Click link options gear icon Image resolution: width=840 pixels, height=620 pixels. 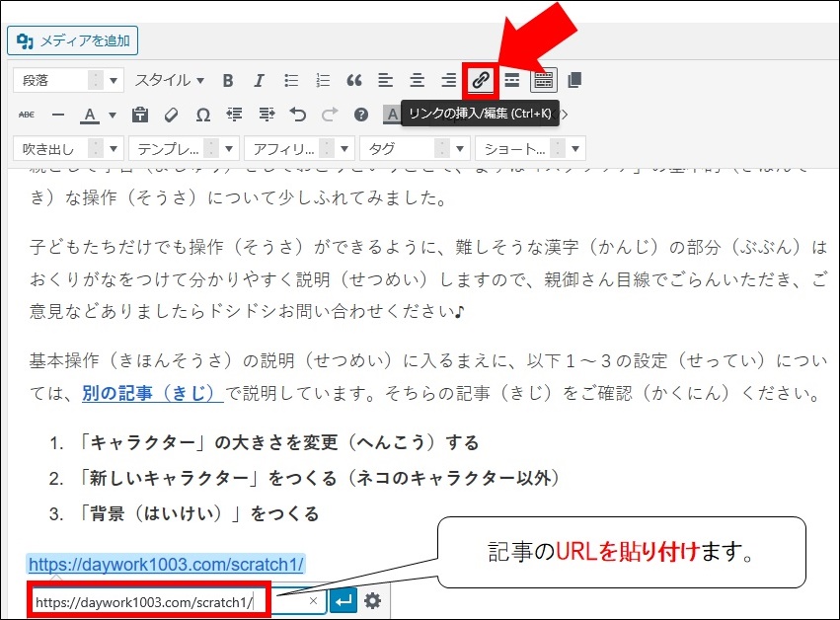pos(372,600)
